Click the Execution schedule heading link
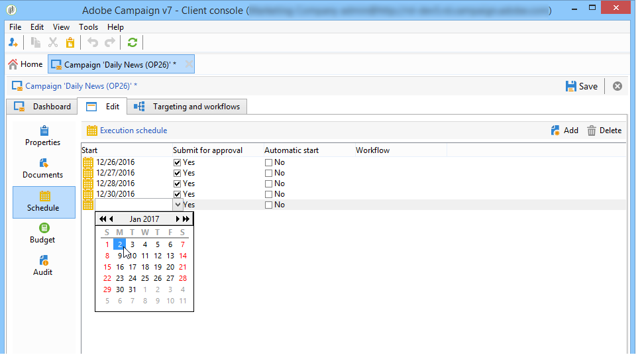 click(x=133, y=130)
